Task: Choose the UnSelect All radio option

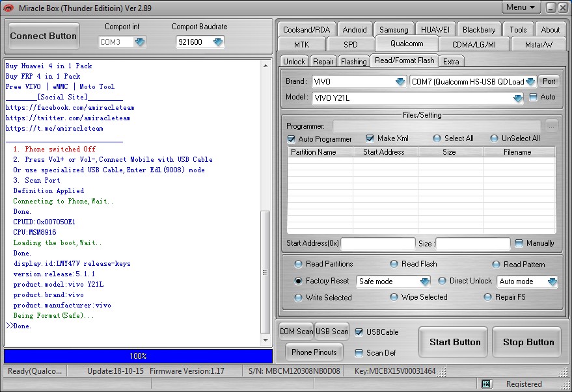Action: pyautogui.click(x=494, y=138)
